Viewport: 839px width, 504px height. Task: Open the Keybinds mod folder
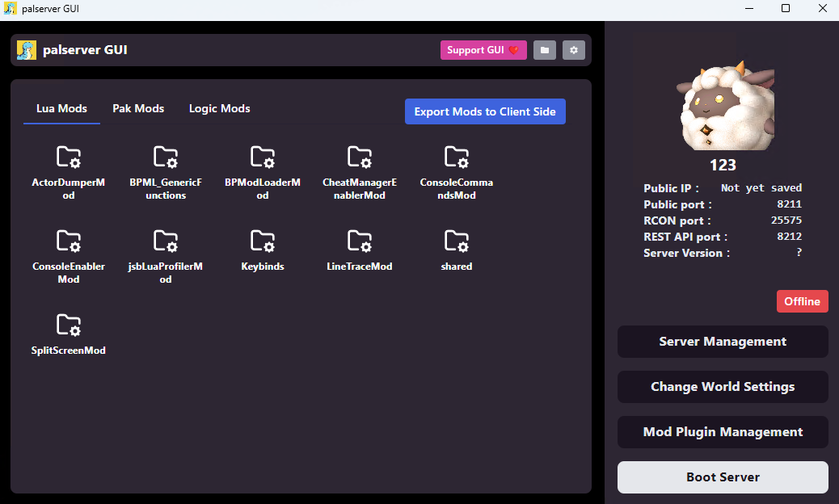pos(262,241)
